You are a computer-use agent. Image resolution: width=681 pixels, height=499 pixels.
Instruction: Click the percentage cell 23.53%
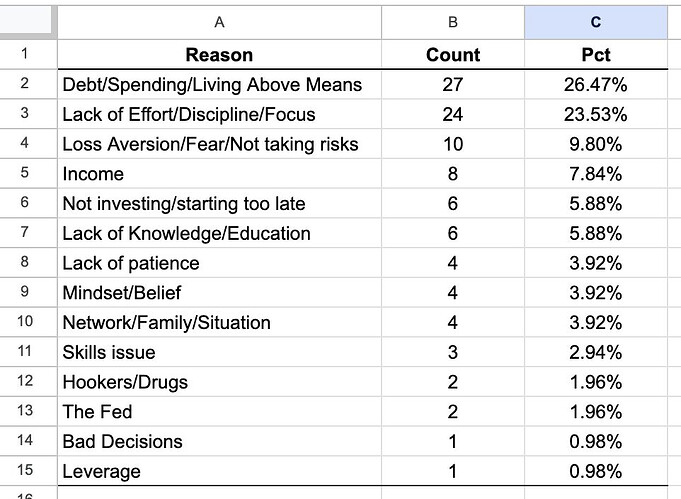(596, 114)
